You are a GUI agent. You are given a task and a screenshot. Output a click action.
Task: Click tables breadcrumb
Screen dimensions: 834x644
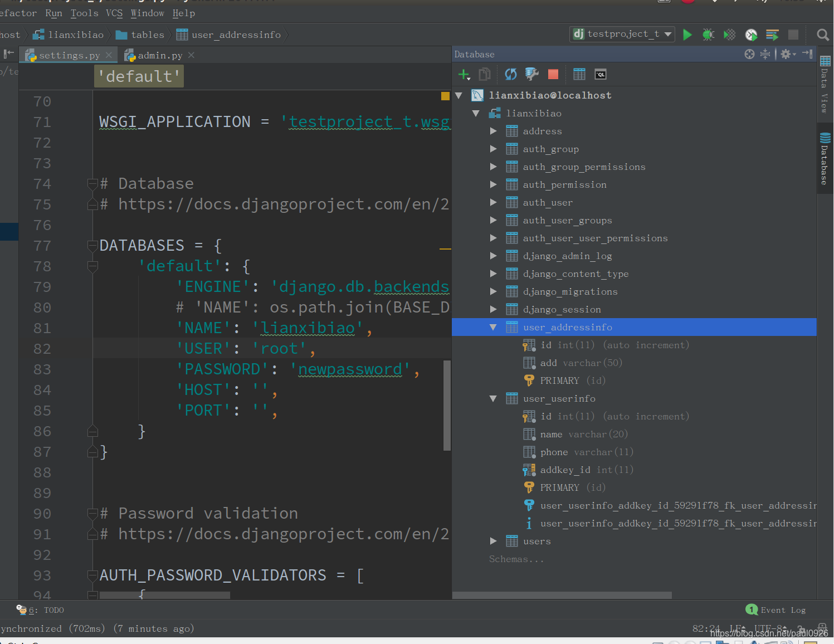[140, 35]
